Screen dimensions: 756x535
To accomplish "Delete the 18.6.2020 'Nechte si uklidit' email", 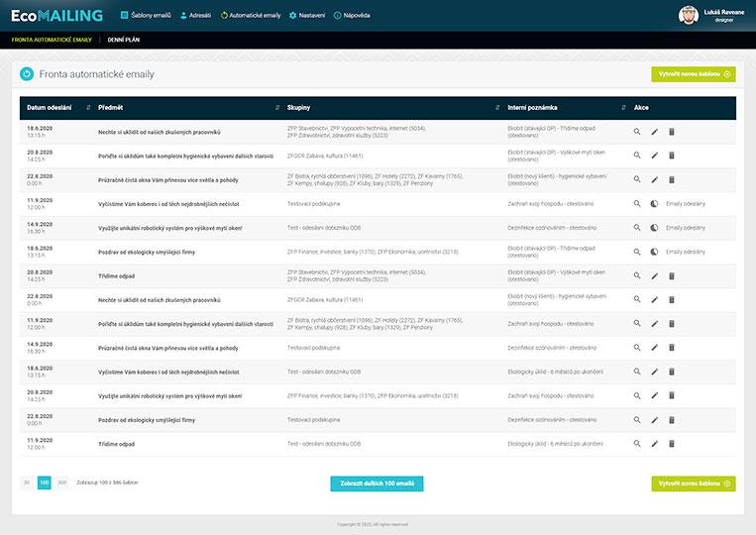I will point(671,132).
